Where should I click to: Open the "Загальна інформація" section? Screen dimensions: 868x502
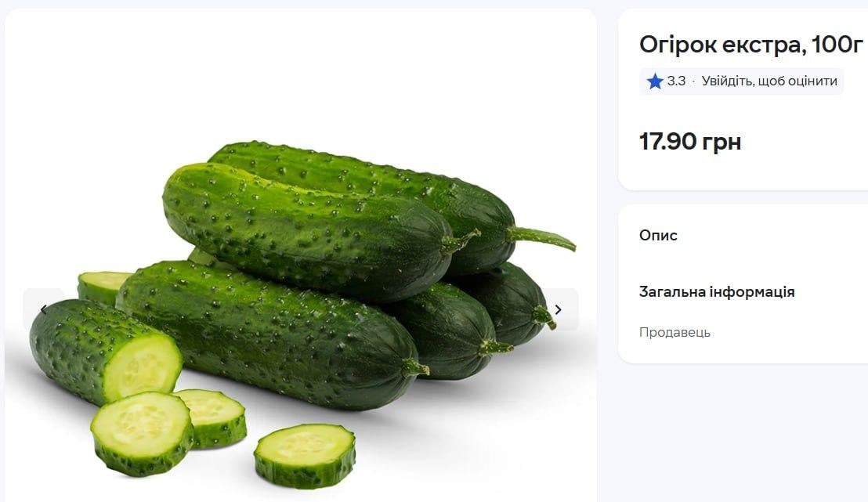tap(717, 292)
